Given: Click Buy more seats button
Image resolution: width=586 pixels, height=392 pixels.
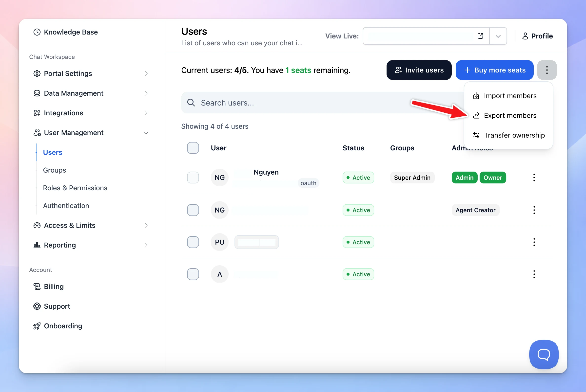Looking at the screenshot, I should (x=494, y=70).
